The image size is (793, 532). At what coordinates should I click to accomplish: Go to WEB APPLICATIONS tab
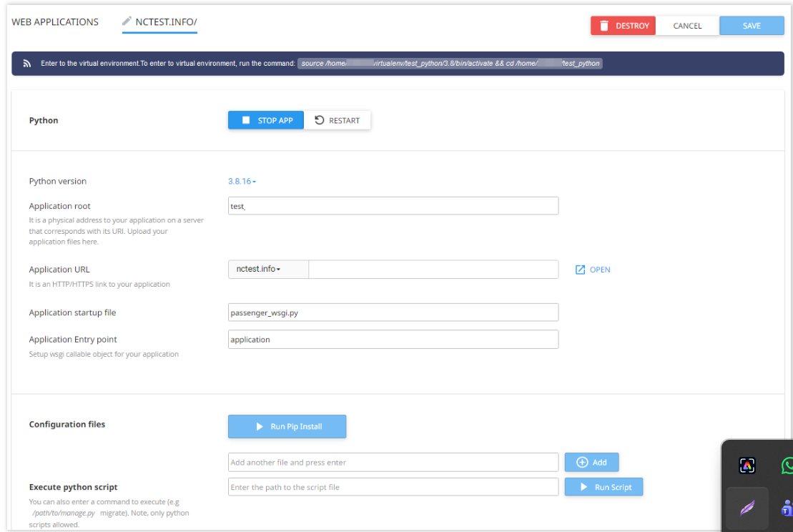55,21
